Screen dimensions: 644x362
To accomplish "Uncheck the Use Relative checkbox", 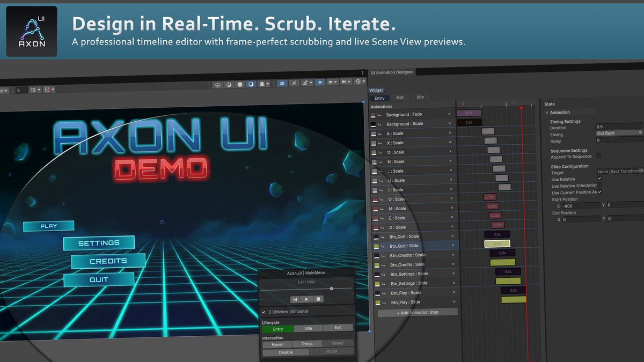I will (599, 178).
